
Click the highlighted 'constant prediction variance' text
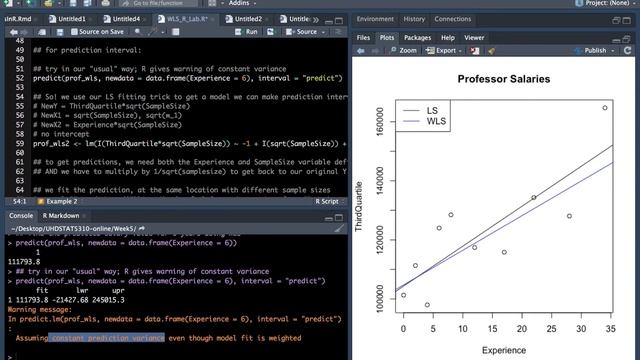click(x=107, y=338)
